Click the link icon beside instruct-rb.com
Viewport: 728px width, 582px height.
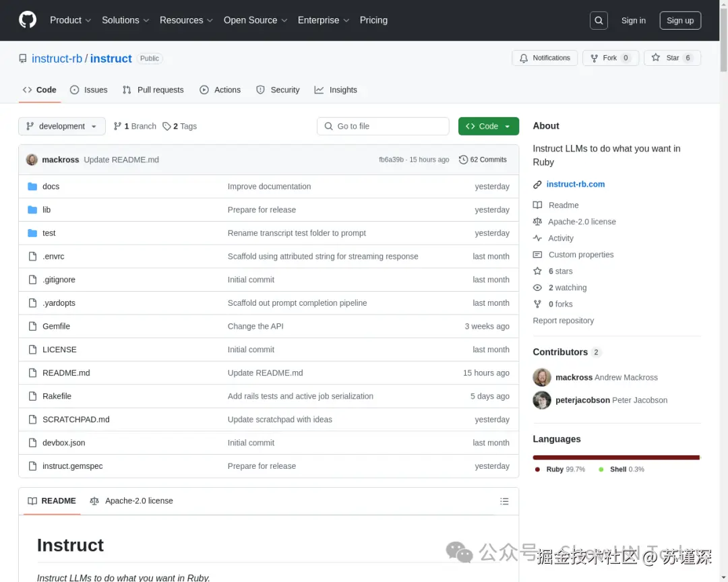(537, 185)
